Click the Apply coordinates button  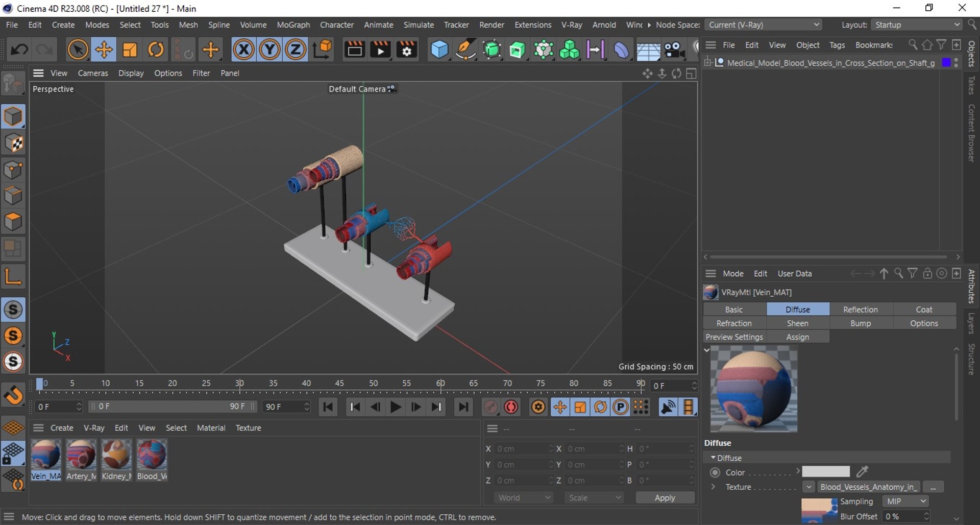pyautogui.click(x=665, y=497)
